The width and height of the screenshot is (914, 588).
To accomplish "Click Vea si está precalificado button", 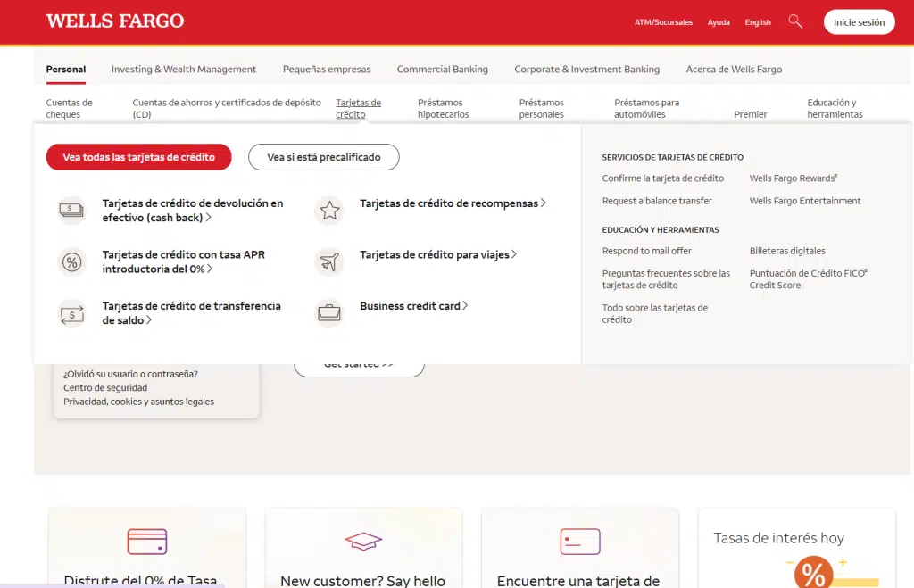I will point(323,157).
